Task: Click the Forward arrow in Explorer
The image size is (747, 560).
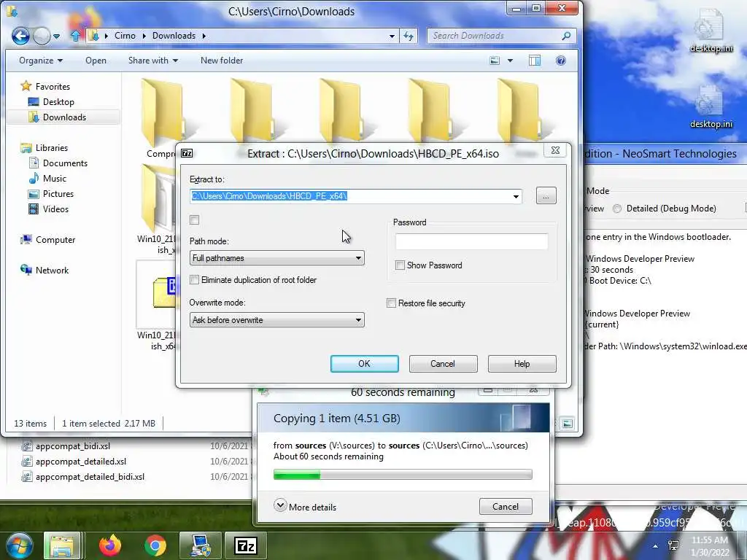Action: (42, 36)
